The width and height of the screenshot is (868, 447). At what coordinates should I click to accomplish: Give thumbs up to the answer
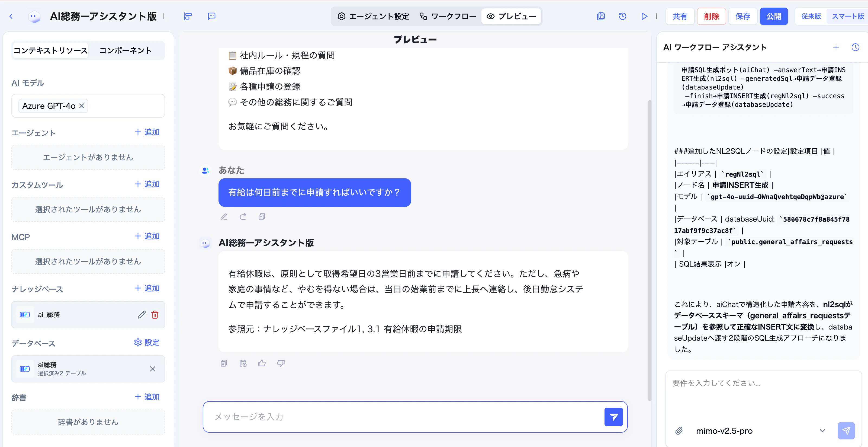click(262, 363)
